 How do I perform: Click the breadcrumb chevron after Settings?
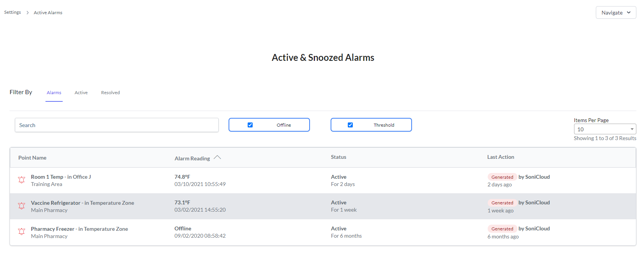coord(27,12)
